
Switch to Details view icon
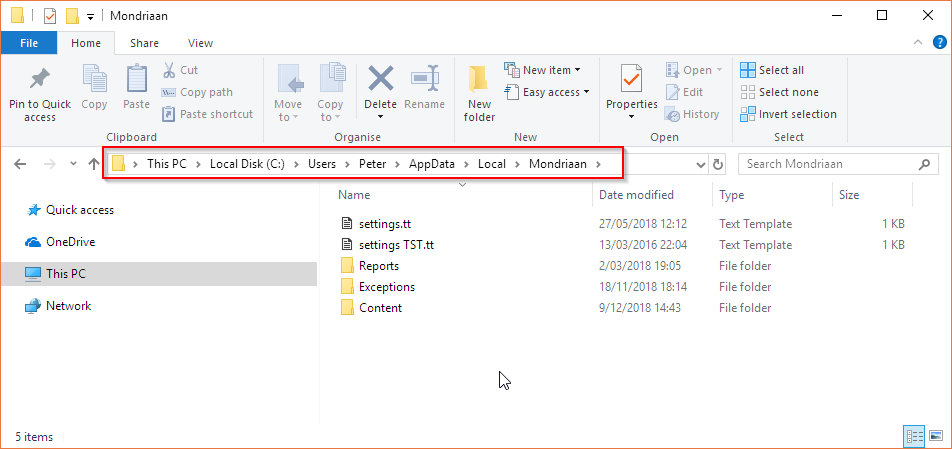[914, 436]
